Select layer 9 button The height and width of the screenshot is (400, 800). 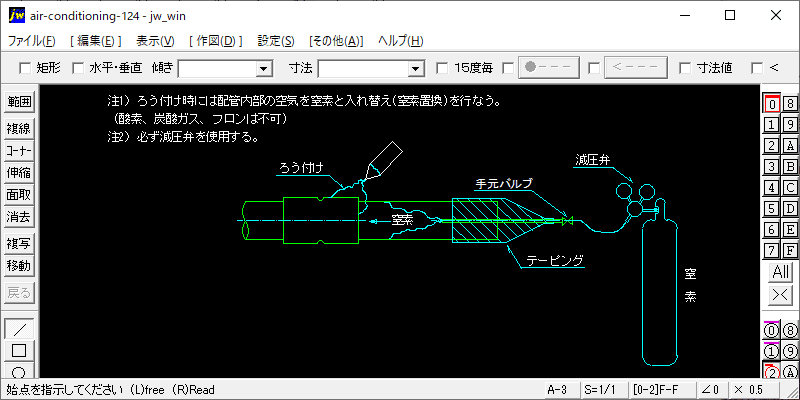click(790, 124)
